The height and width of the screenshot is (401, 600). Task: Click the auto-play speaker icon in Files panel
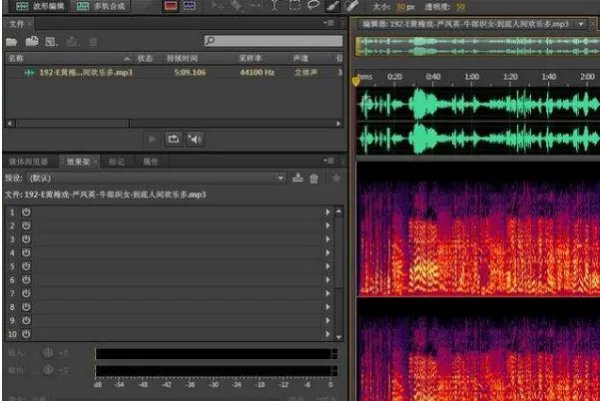(x=195, y=138)
